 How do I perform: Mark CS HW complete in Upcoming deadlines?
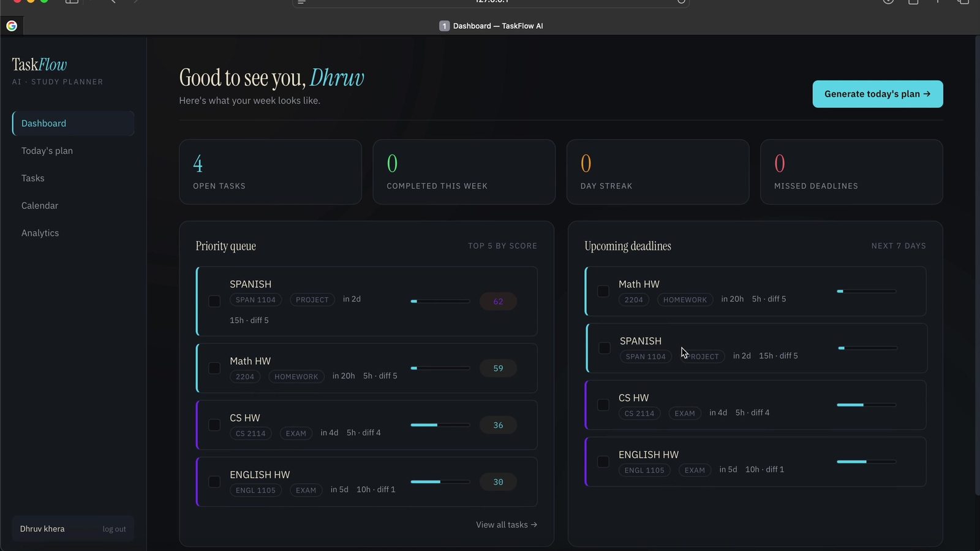click(x=603, y=405)
